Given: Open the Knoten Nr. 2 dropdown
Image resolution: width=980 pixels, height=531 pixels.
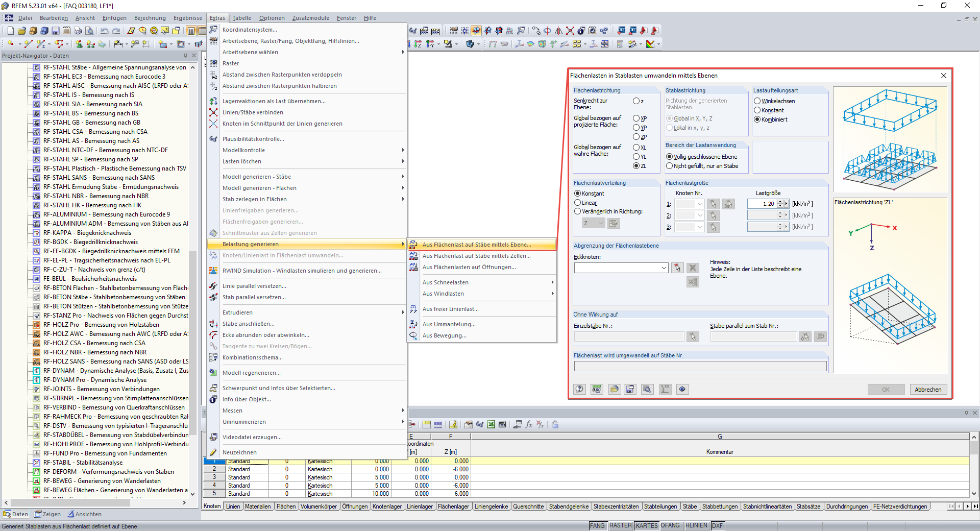Looking at the screenshot, I should [x=700, y=215].
